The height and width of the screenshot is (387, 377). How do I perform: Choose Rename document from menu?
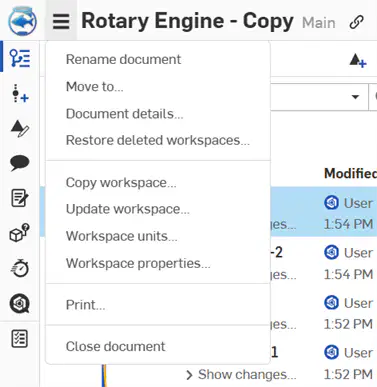click(x=123, y=60)
